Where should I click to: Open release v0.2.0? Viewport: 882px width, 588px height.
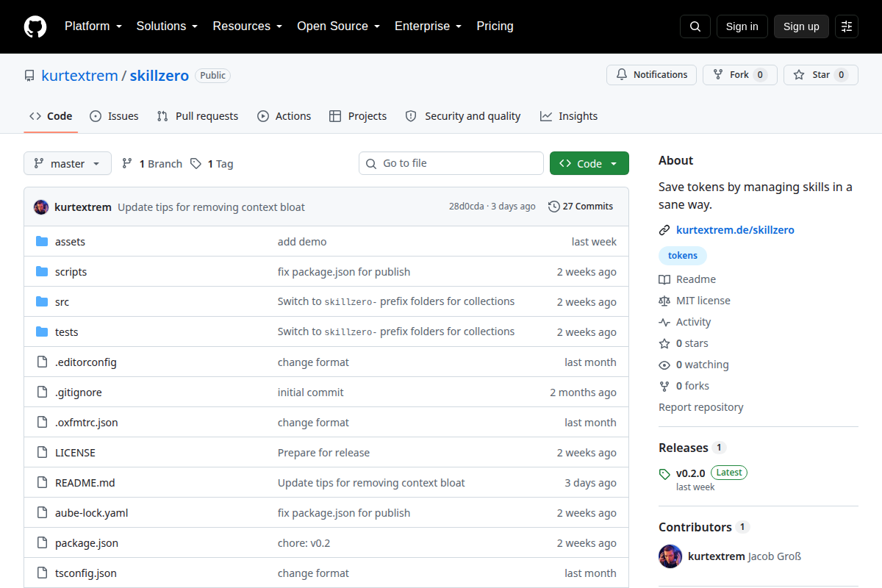point(690,473)
